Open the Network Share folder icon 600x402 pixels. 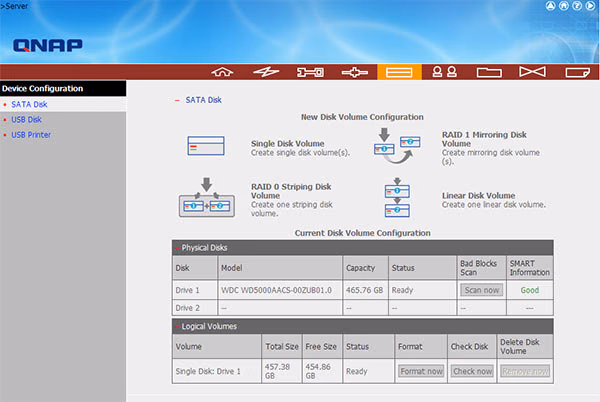pos(489,72)
